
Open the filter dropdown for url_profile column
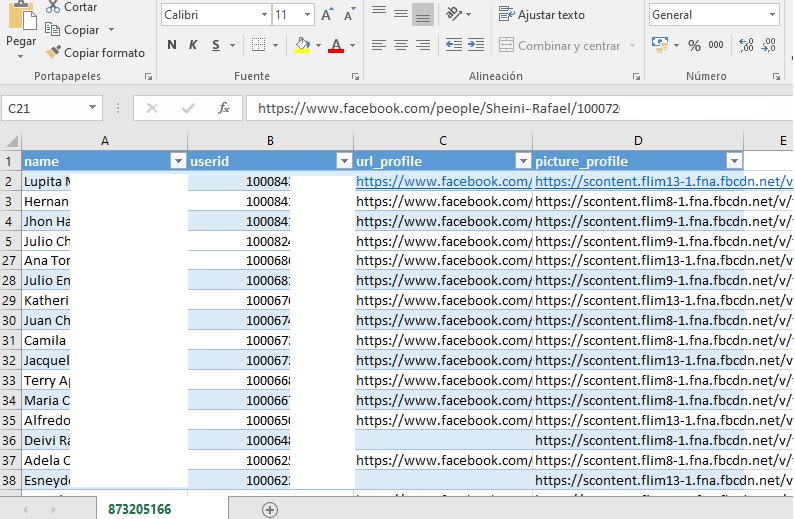pos(522,161)
